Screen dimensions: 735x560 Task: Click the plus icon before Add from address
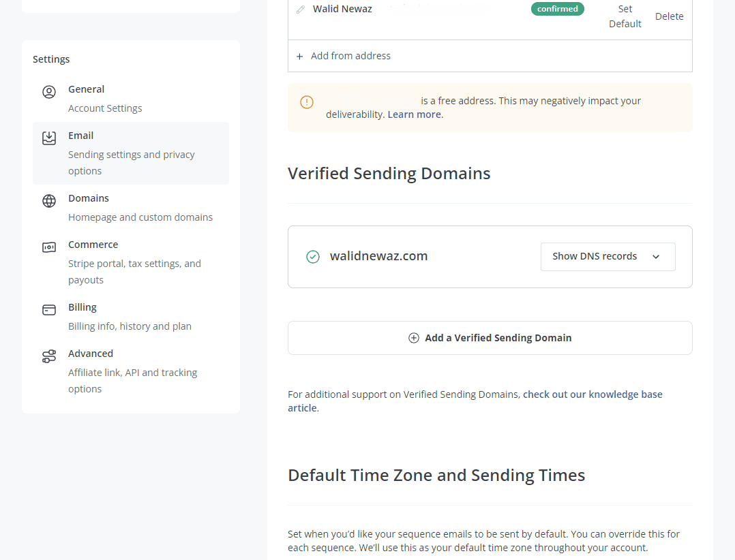coord(299,57)
